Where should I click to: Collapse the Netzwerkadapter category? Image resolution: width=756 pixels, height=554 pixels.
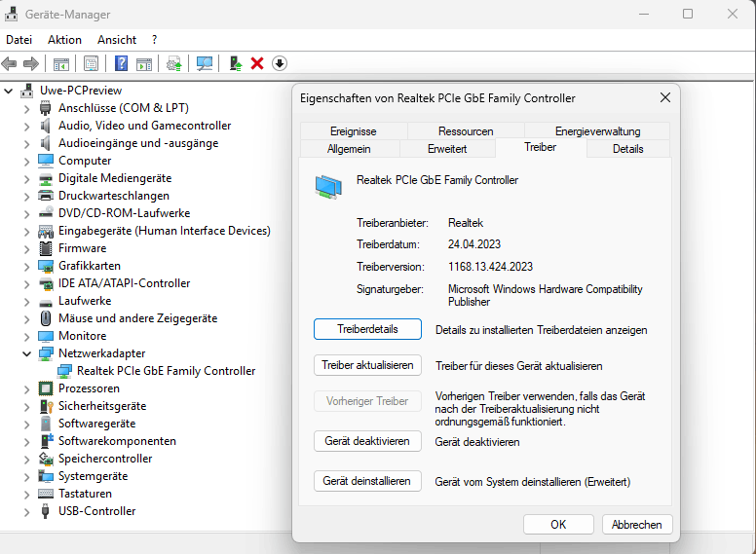click(26, 353)
